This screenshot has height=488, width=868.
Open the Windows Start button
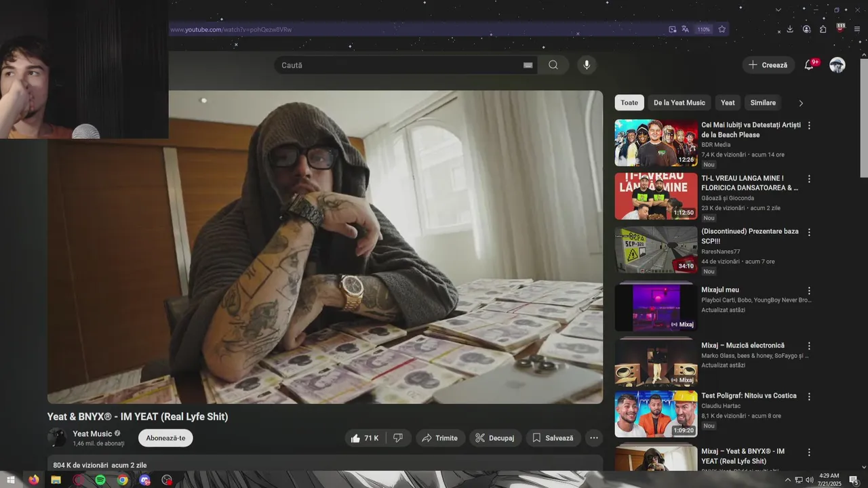click(x=10, y=480)
